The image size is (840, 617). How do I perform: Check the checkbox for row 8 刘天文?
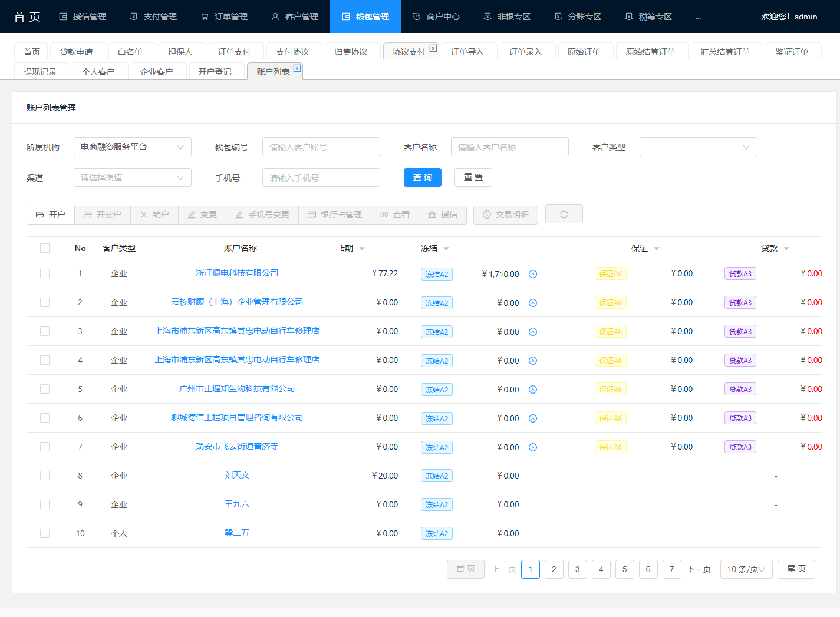(x=45, y=476)
